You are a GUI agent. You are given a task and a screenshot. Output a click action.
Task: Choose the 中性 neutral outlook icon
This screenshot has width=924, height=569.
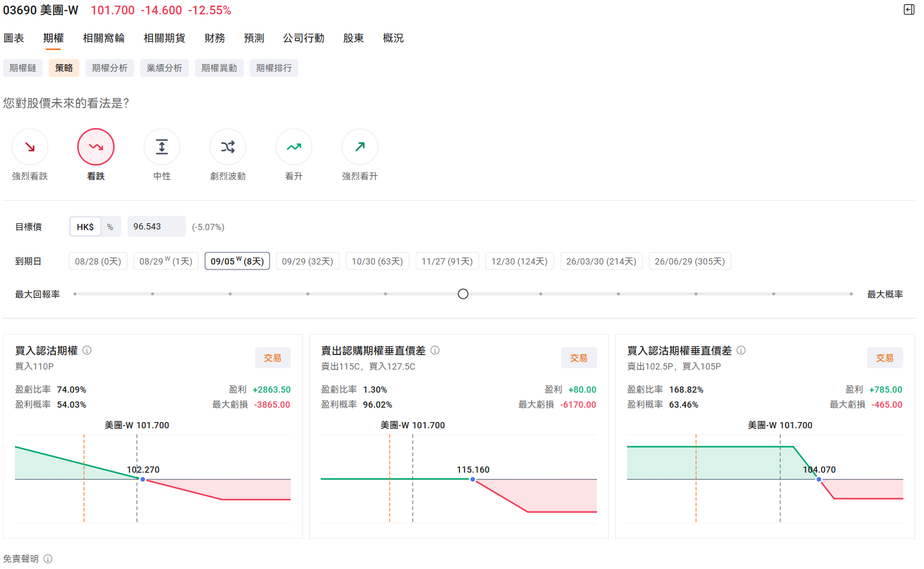(162, 146)
